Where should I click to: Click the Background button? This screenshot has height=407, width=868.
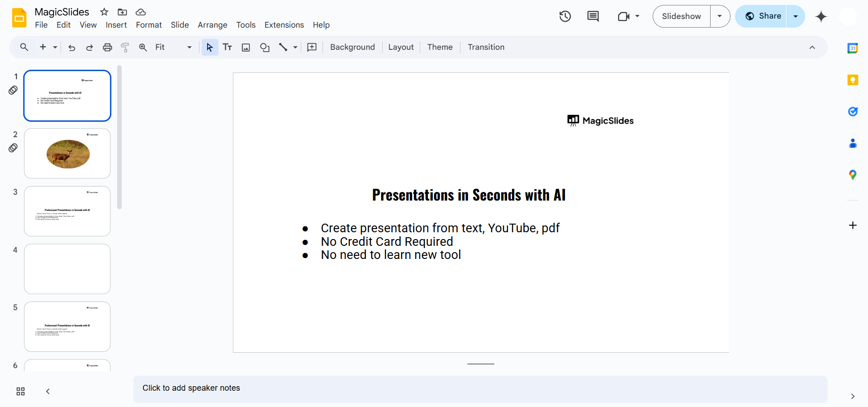pyautogui.click(x=352, y=47)
